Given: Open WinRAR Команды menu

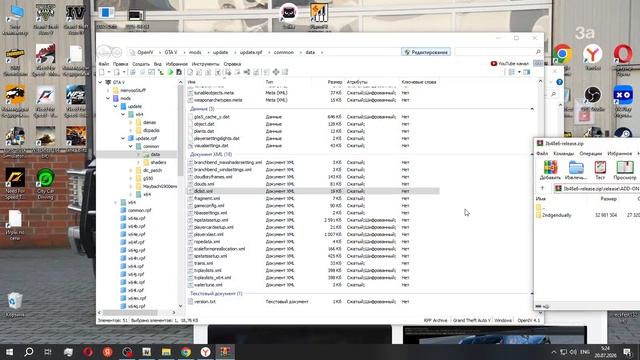Looking at the screenshot, I should coord(563,153).
